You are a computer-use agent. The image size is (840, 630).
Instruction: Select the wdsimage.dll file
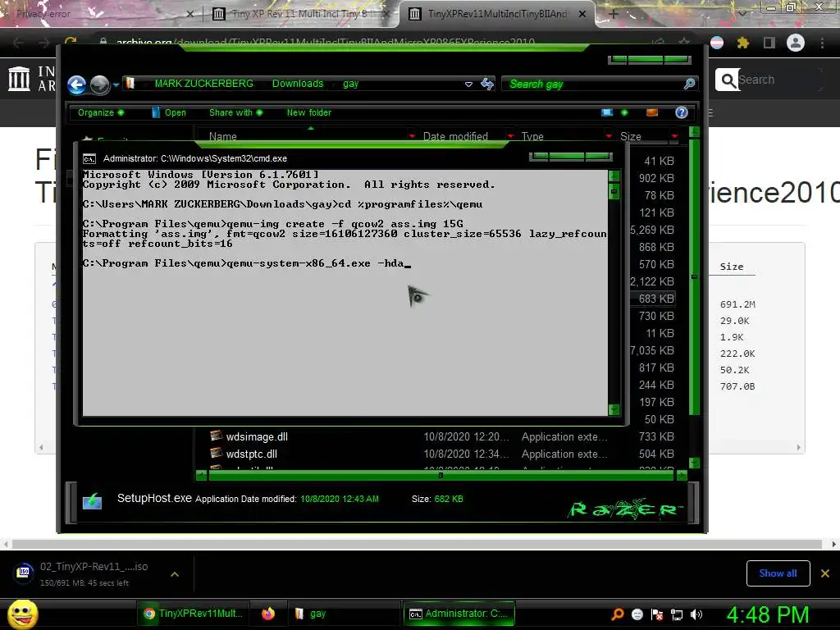[257, 436]
